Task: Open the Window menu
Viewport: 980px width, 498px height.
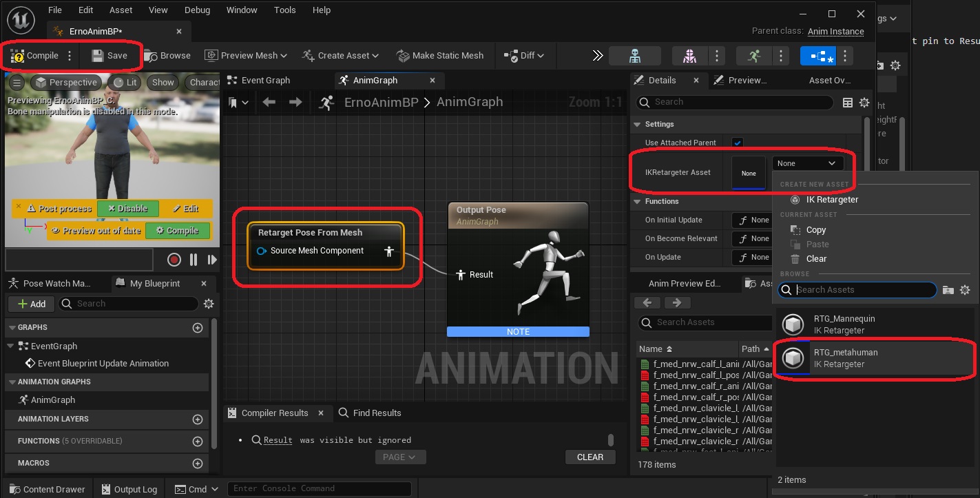Action: 242,10
